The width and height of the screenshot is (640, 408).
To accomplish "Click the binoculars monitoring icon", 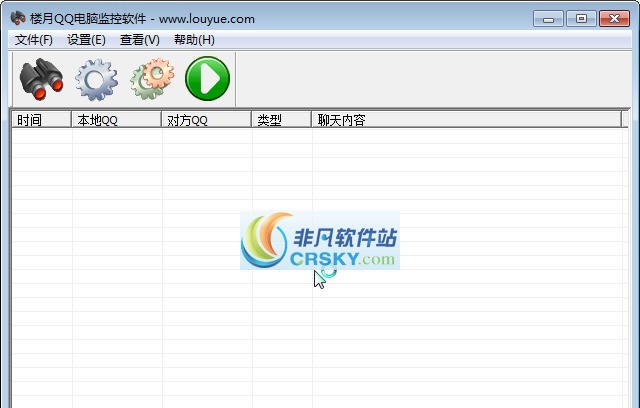I will tap(41, 79).
